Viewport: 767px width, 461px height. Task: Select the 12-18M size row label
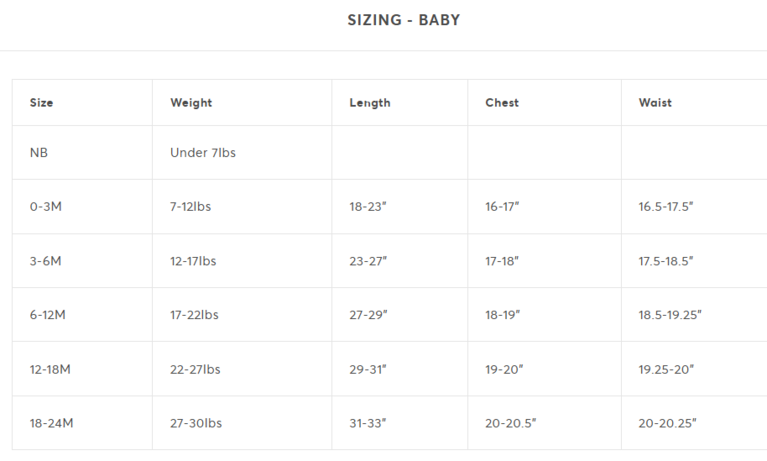click(x=50, y=369)
